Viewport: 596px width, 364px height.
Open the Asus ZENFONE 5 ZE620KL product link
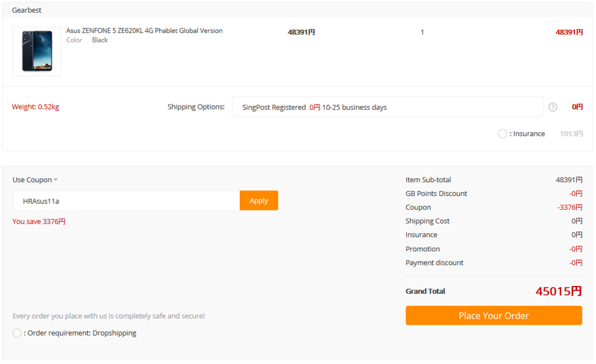click(144, 31)
